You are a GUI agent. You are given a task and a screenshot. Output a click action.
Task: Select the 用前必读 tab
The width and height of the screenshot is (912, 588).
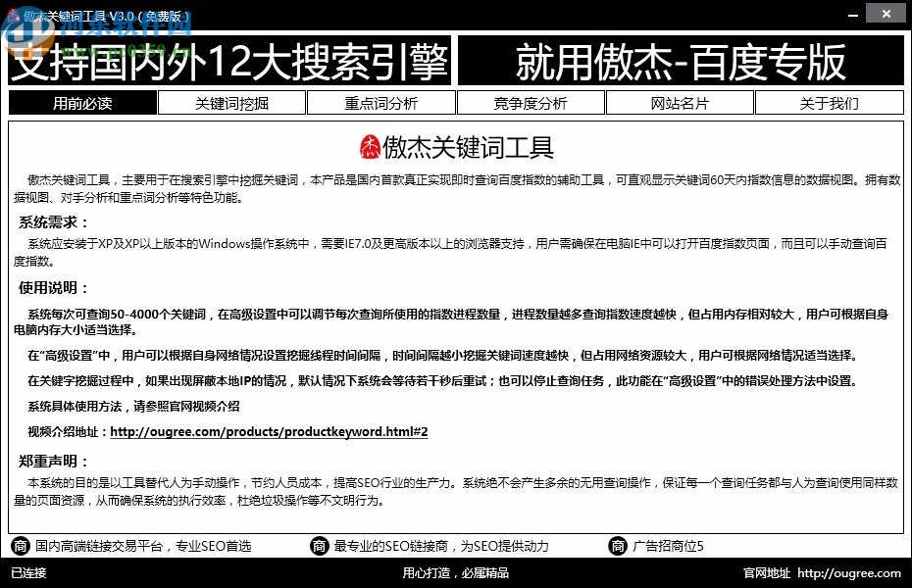click(82, 102)
